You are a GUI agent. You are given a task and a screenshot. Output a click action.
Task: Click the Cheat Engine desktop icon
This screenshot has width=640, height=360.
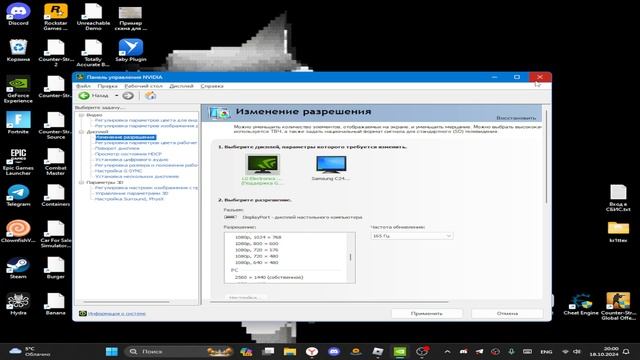click(581, 304)
